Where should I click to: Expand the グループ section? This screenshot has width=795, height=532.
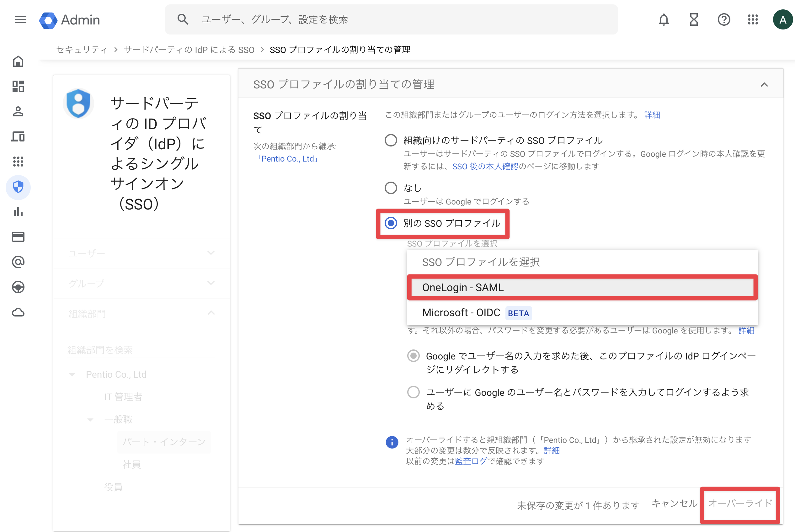coord(142,283)
